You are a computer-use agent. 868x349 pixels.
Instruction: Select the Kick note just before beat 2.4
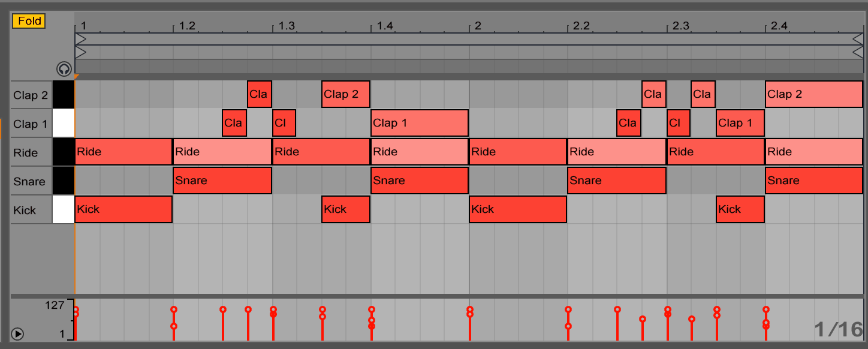(x=740, y=209)
